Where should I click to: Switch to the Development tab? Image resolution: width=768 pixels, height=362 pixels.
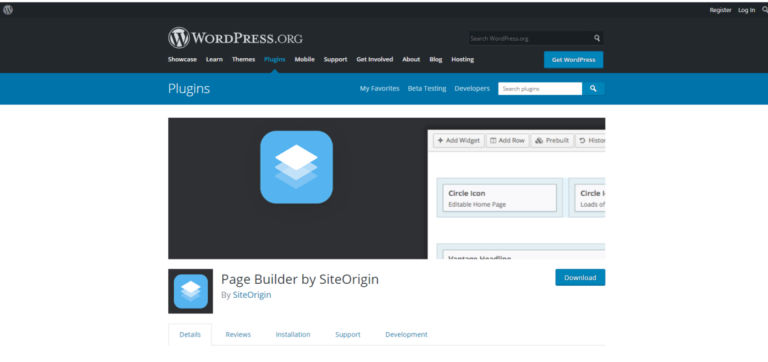(407, 335)
